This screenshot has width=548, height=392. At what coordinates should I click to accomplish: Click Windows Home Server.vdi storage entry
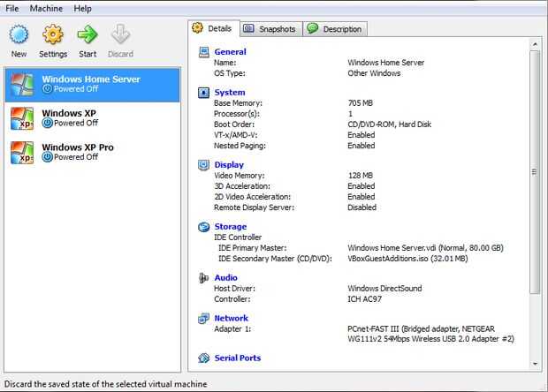[x=425, y=248]
